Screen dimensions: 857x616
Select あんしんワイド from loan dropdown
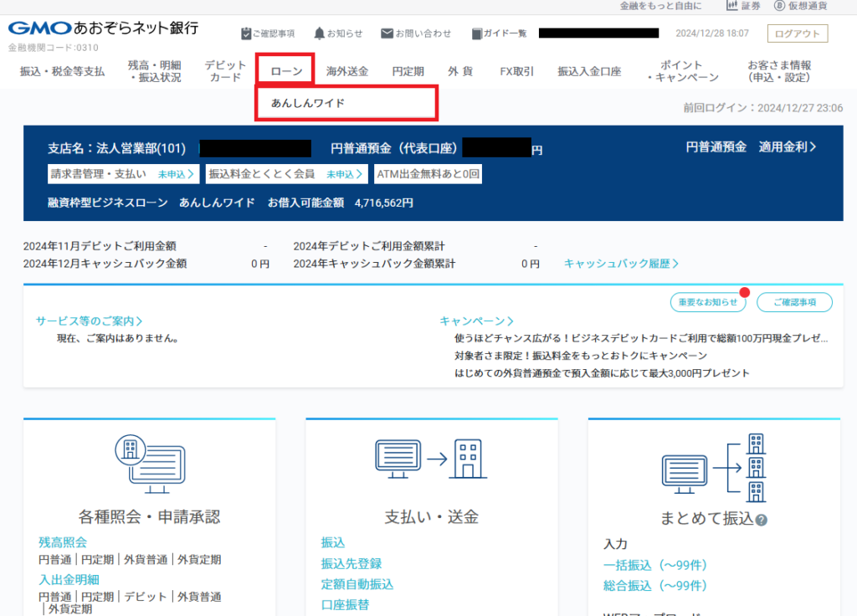coord(308,103)
